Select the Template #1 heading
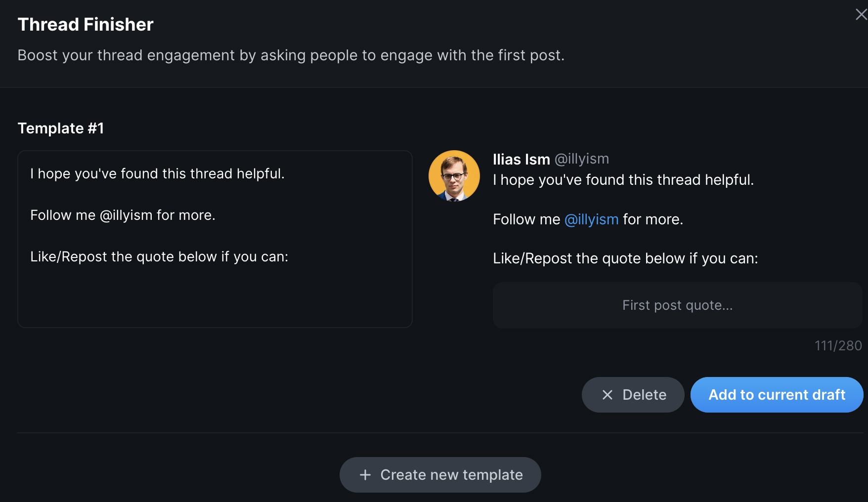 click(61, 128)
